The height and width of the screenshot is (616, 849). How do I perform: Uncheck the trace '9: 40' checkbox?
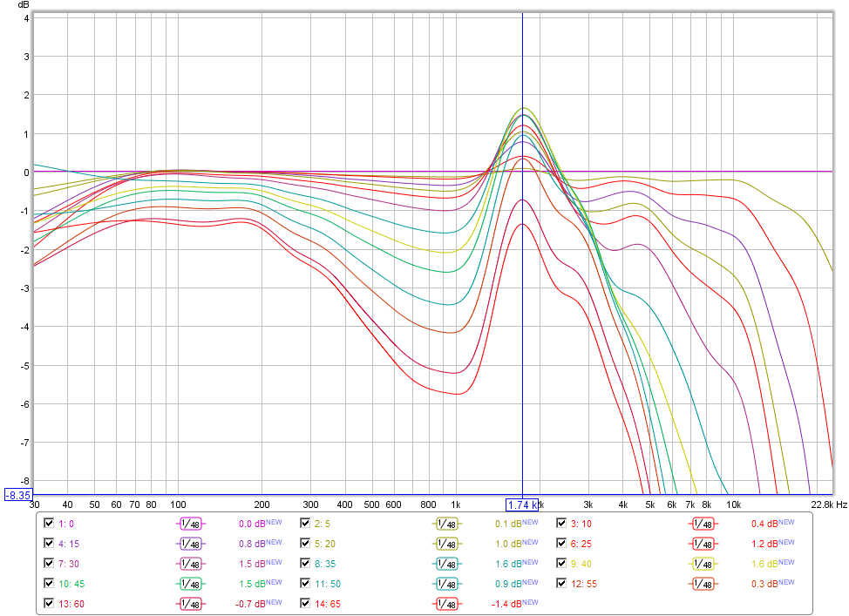[561, 563]
